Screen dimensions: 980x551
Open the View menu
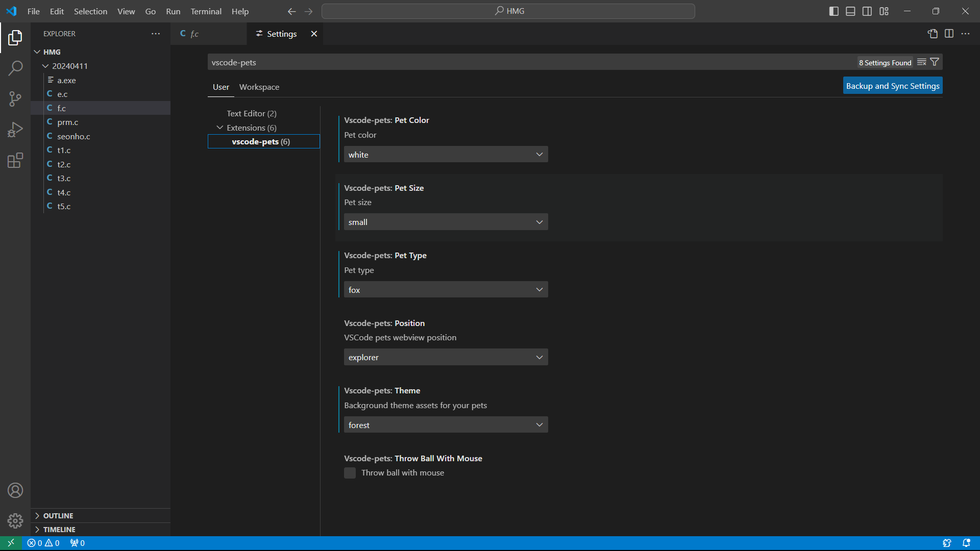pyautogui.click(x=126, y=11)
